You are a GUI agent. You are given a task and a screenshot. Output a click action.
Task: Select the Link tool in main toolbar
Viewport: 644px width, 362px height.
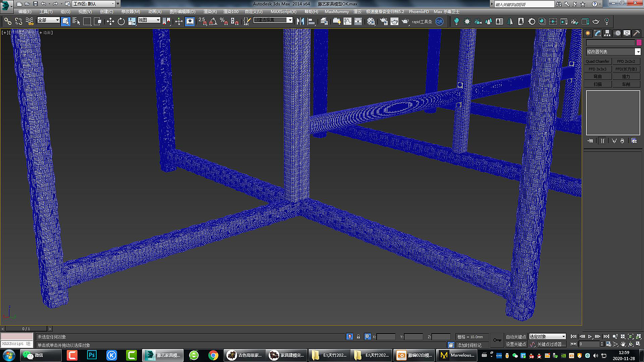[x=8, y=21]
